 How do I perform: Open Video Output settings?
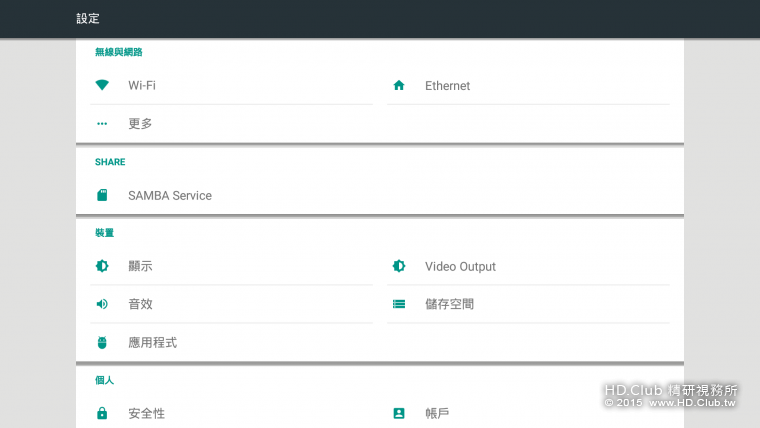point(460,266)
